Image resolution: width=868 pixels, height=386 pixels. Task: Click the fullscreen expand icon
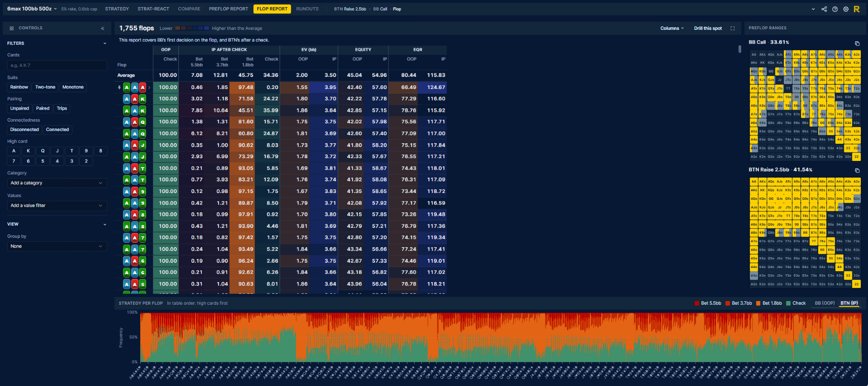tap(733, 28)
